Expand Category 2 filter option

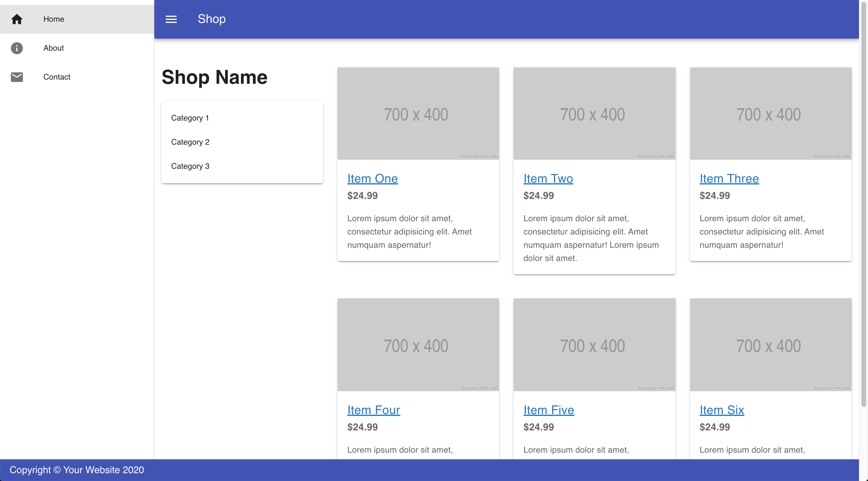[x=190, y=142]
